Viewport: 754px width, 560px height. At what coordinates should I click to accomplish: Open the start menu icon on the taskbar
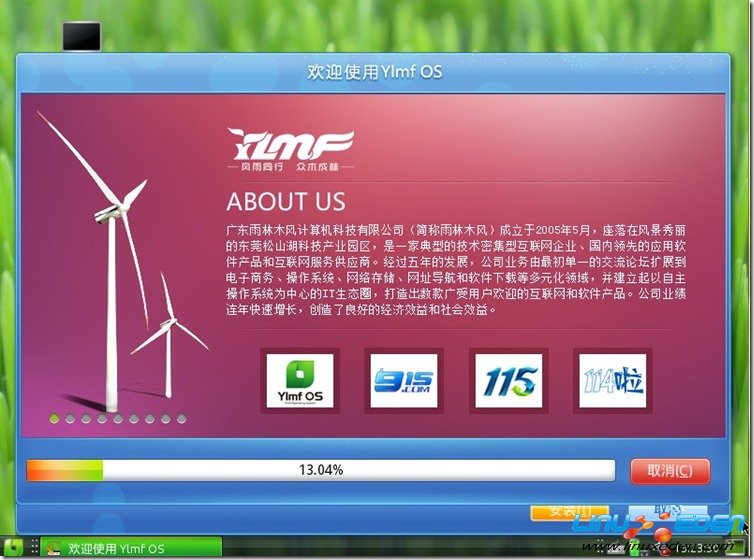click(x=12, y=548)
